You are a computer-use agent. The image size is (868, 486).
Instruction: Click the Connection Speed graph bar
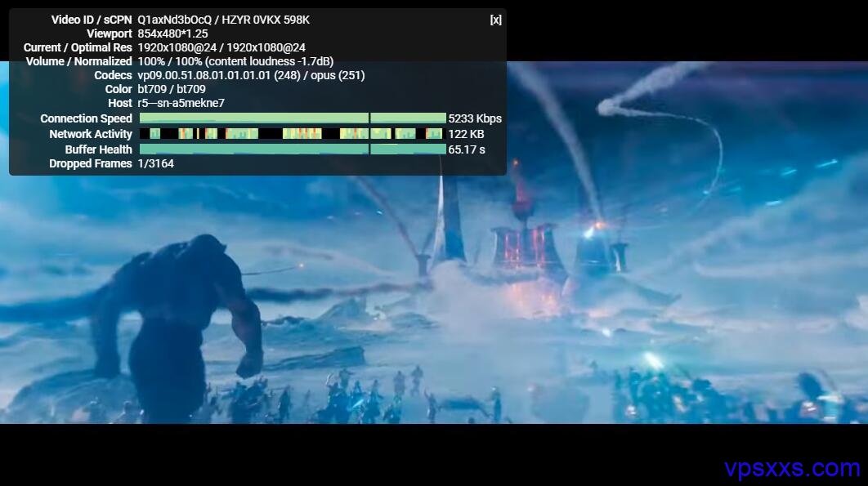pos(293,118)
